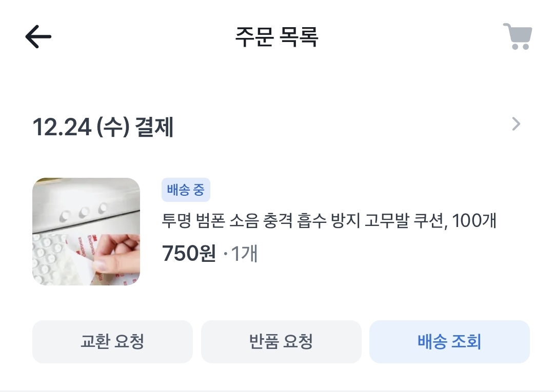Click the 배송 중 status badge
Image resolution: width=554 pixels, height=392 pixels.
coord(186,190)
